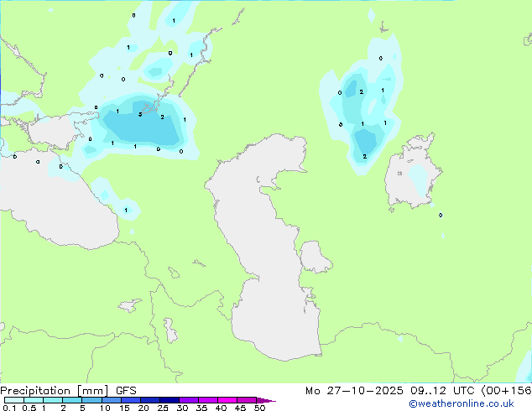Image resolution: width=532 pixels, height=411 pixels.
Task: Click the '5' precipitation value on the map
Action: (140, 114)
